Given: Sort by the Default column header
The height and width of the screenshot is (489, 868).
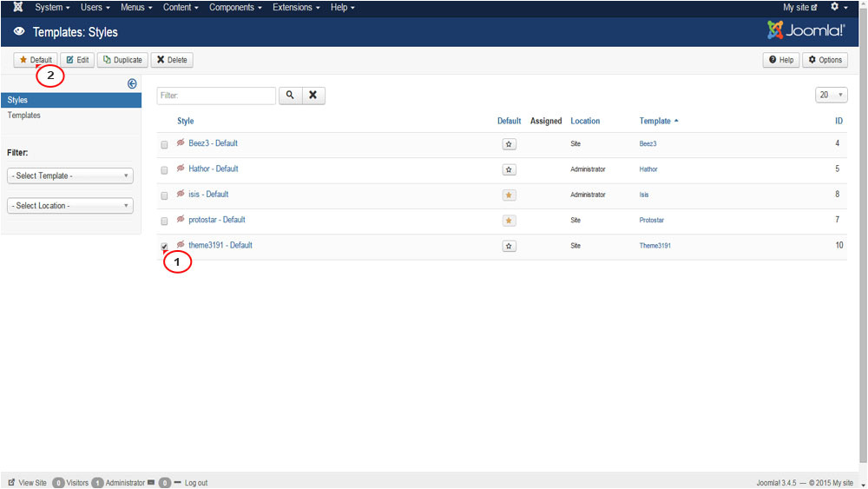Looking at the screenshot, I should pos(509,121).
